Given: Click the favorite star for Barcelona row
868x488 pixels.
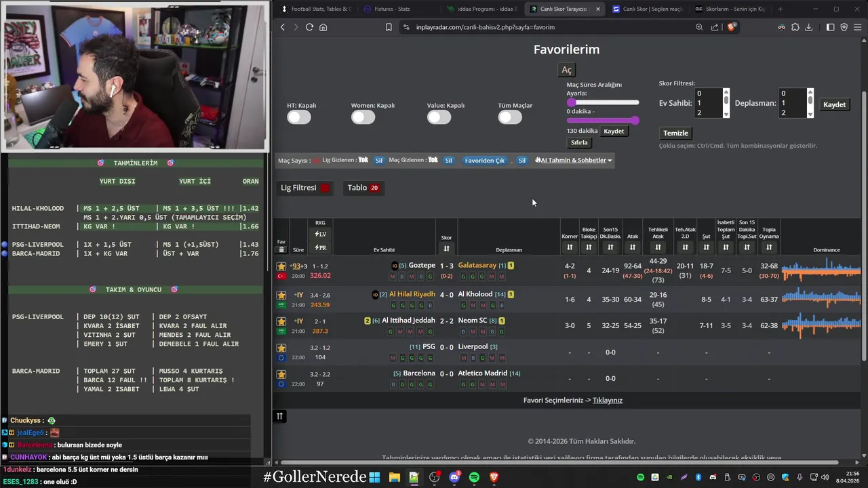Looking at the screenshot, I should point(281,374).
